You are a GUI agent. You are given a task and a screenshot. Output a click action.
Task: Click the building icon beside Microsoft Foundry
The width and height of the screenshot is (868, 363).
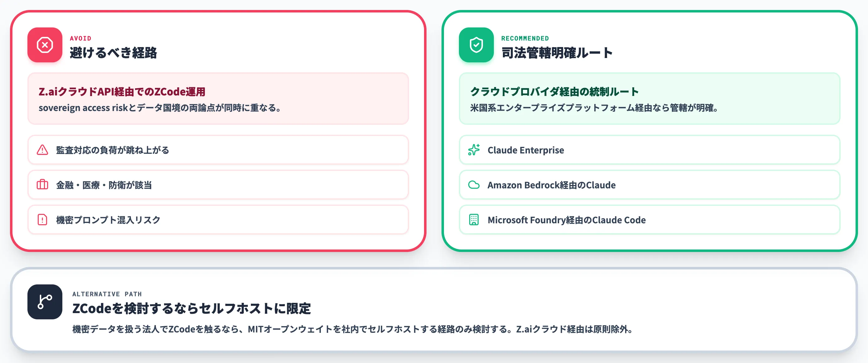(474, 220)
